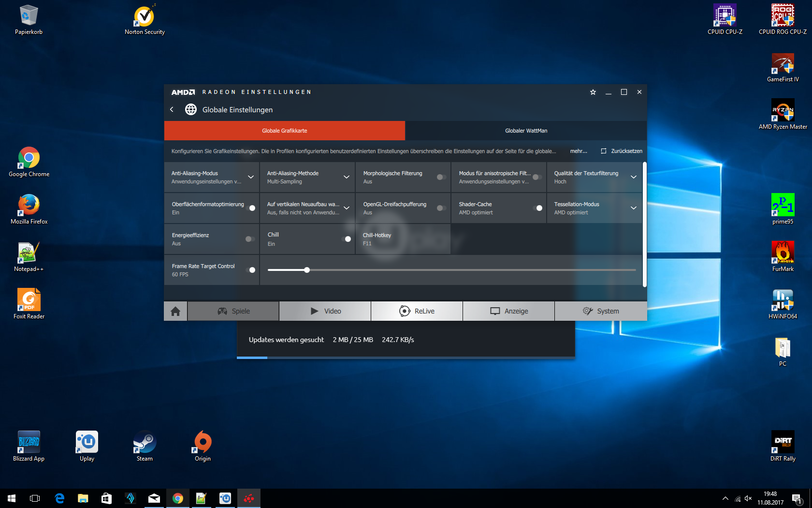The height and width of the screenshot is (508, 812).
Task: Open the System tab
Action: (x=601, y=311)
